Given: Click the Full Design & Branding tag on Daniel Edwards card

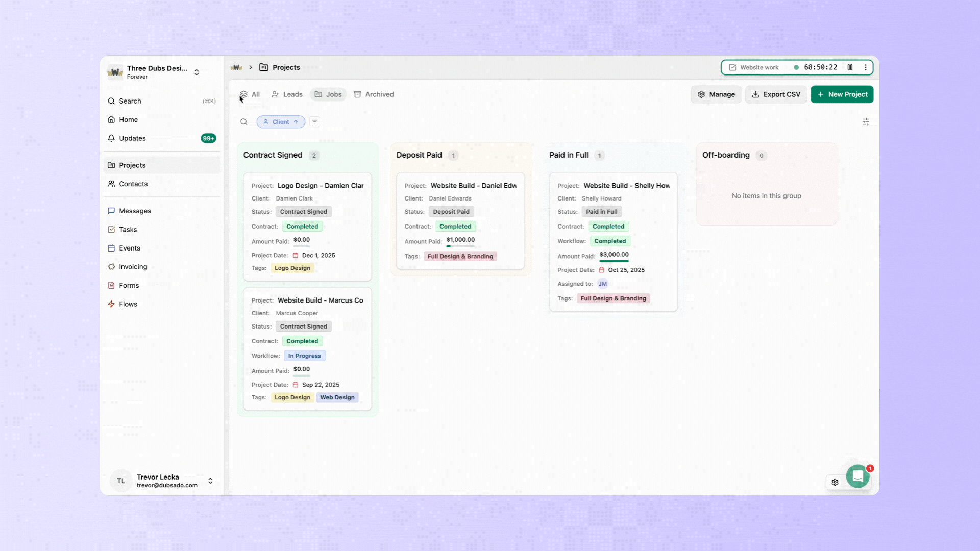Looking at the screenshot, I should 460,256.
